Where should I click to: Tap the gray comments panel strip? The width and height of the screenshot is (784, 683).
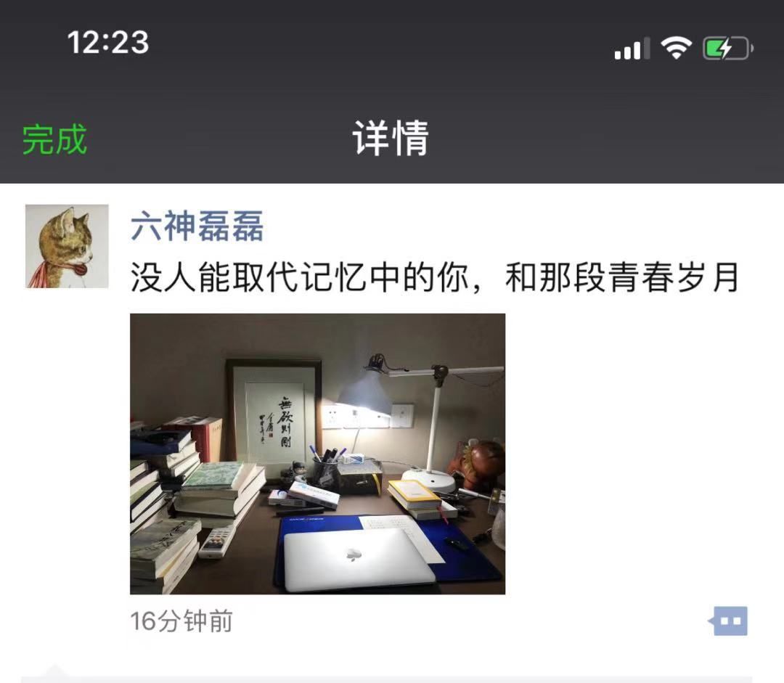click(x=386, y=679)
